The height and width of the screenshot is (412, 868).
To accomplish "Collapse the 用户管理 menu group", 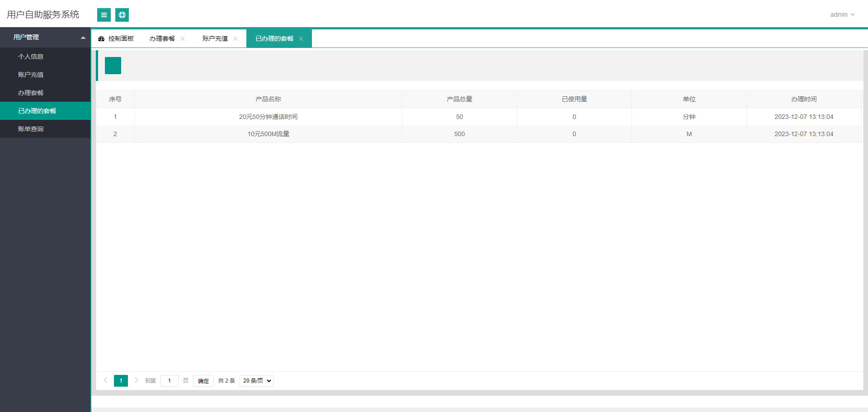I will (45, 37).
